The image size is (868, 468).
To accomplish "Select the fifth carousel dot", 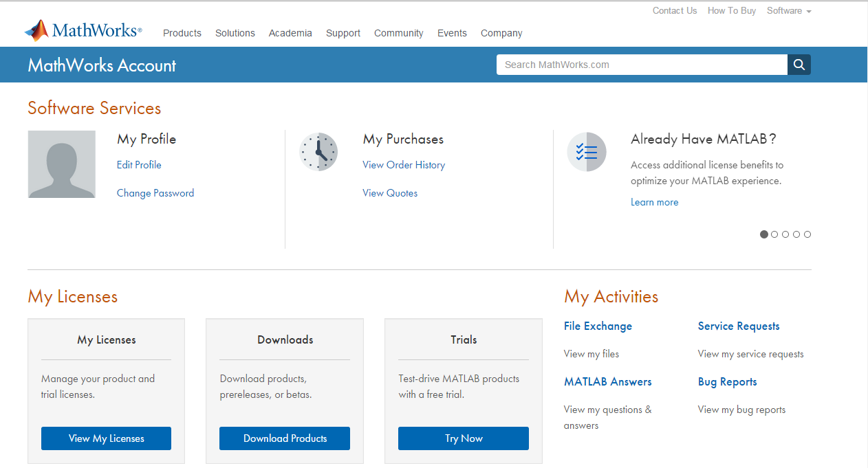I will point(807,234).
